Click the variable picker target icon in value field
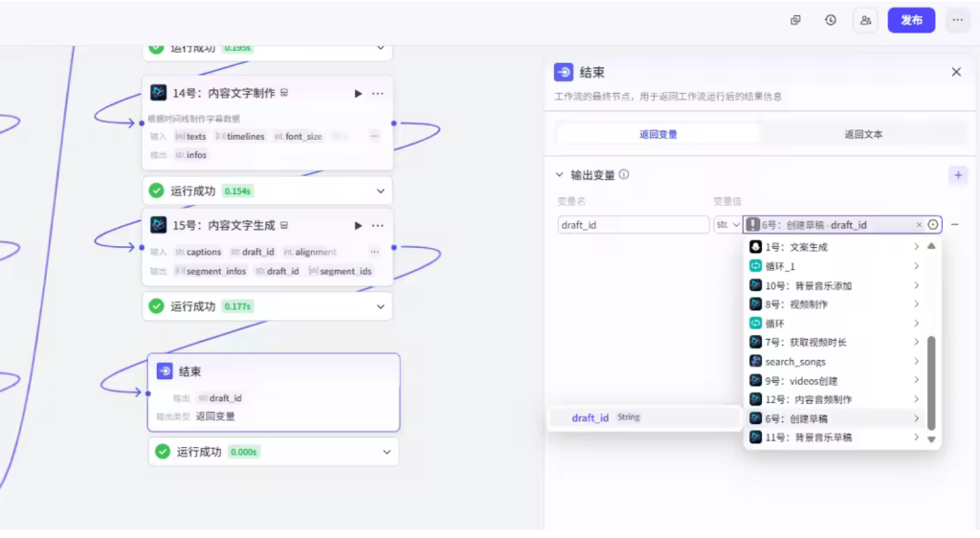980x538 pixels. click(933, 225)
